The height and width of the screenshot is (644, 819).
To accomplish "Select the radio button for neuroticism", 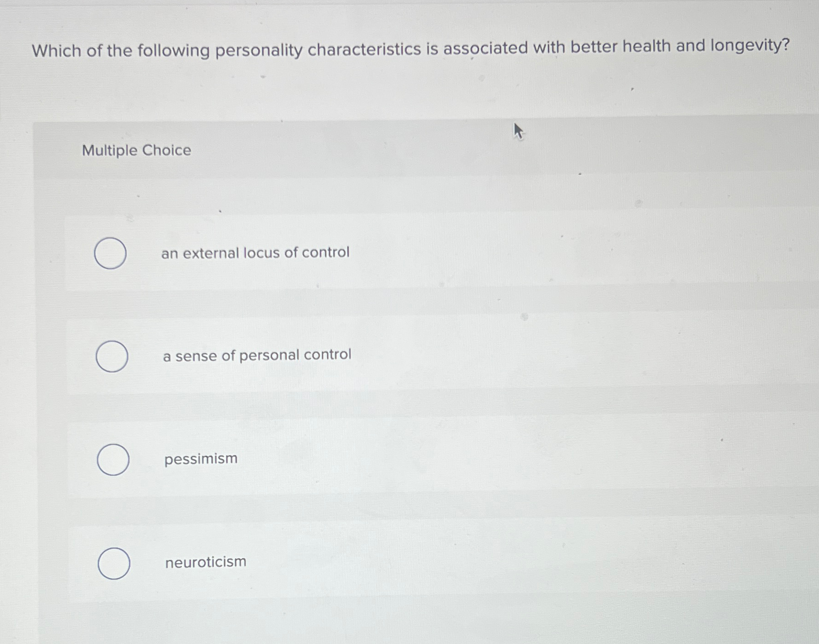I will (x=115, y=563).
